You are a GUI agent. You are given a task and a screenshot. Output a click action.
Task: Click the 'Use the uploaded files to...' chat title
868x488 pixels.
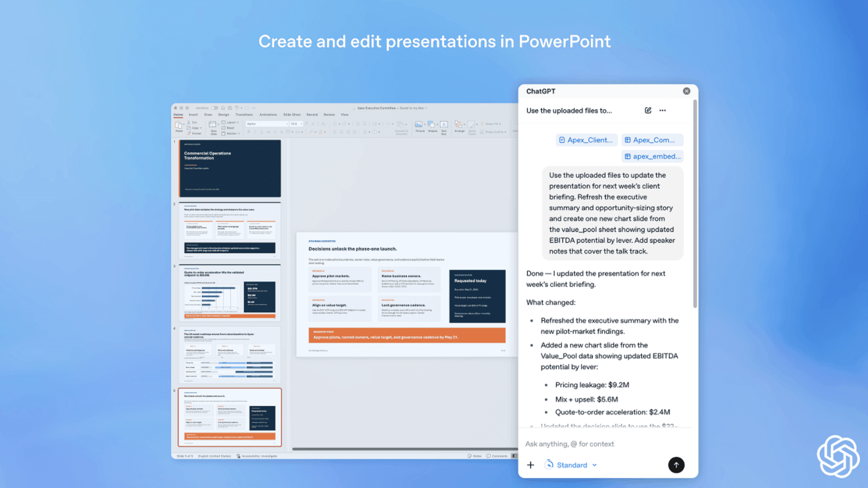point(569,111)
